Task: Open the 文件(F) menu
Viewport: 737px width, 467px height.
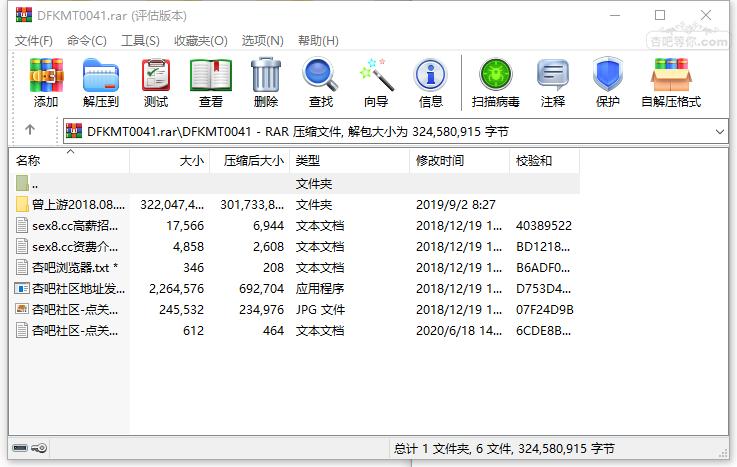Action: tap(33, 41)
